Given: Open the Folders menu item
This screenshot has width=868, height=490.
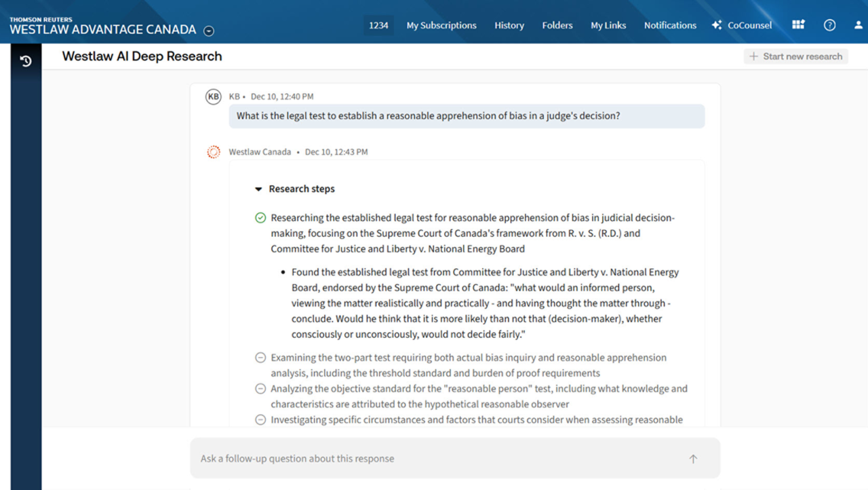Looking at the screenshot, I should pos(557,25).
